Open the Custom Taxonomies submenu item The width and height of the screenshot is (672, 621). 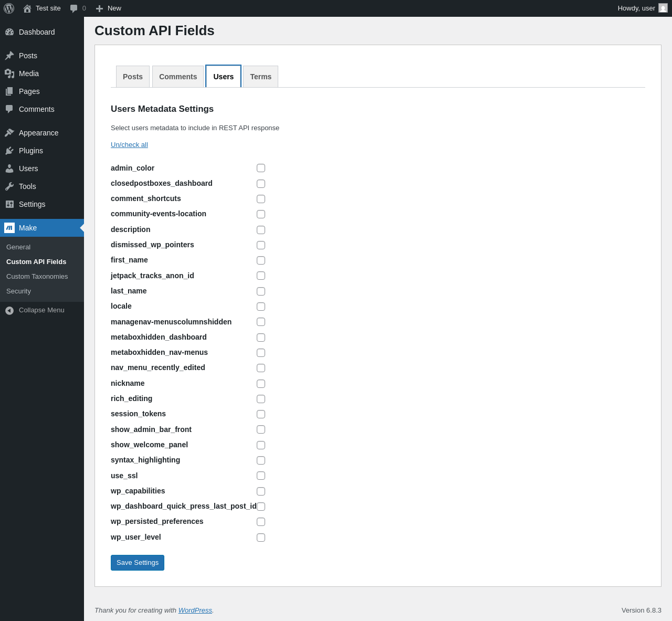point(37,277)
